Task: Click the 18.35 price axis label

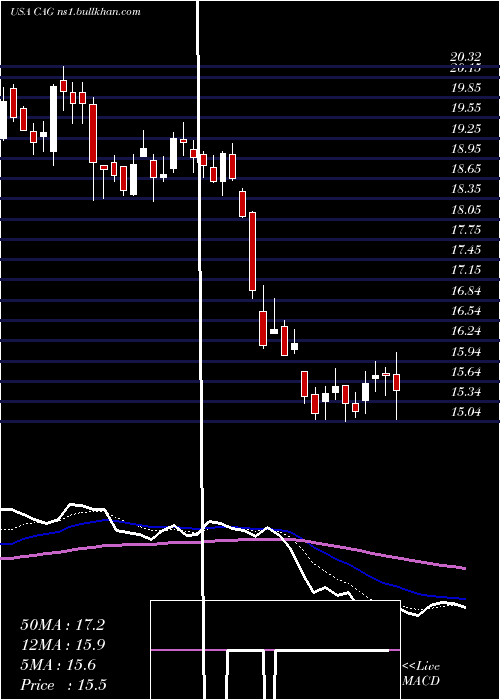Action: [x=466, y=189]
